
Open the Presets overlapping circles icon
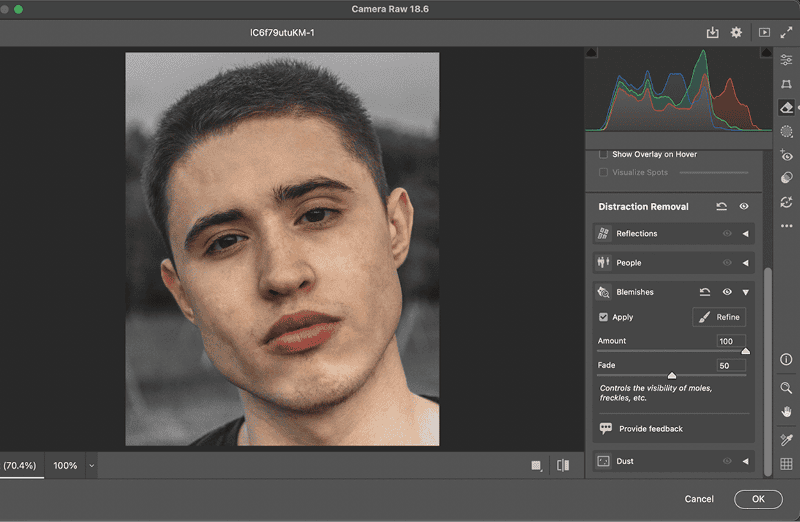click(786, 178)
